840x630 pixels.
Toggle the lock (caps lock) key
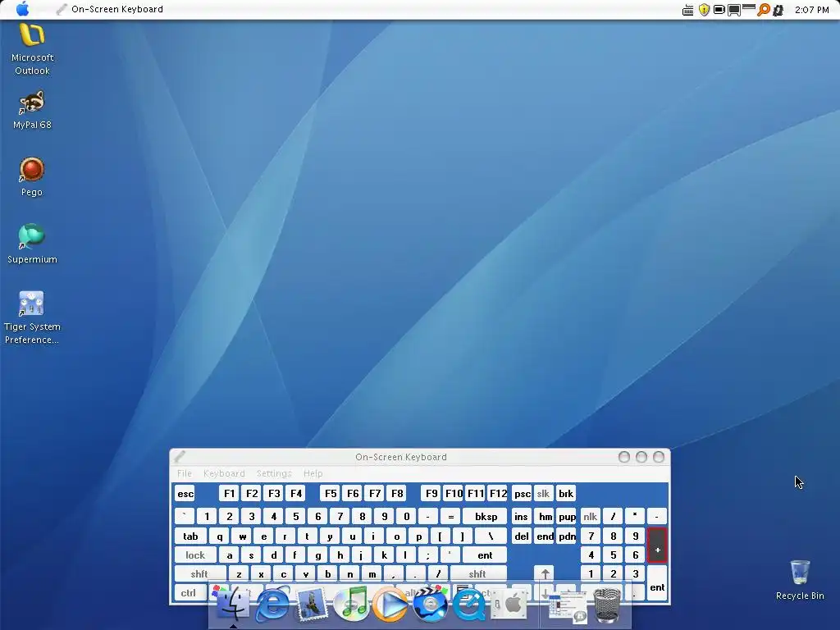tap(195, 555)
